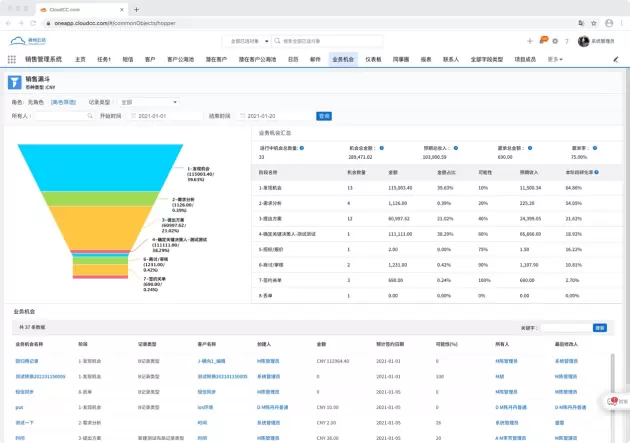Open the notifications bell icon
630x443 pixels.
click(543, 41)
